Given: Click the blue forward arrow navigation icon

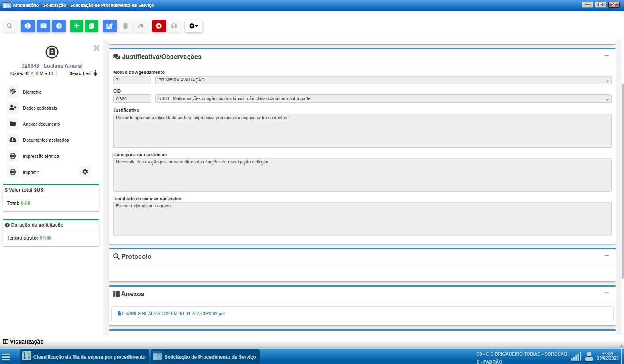Looking at the screenshot, I should click(x=59, y=26).
